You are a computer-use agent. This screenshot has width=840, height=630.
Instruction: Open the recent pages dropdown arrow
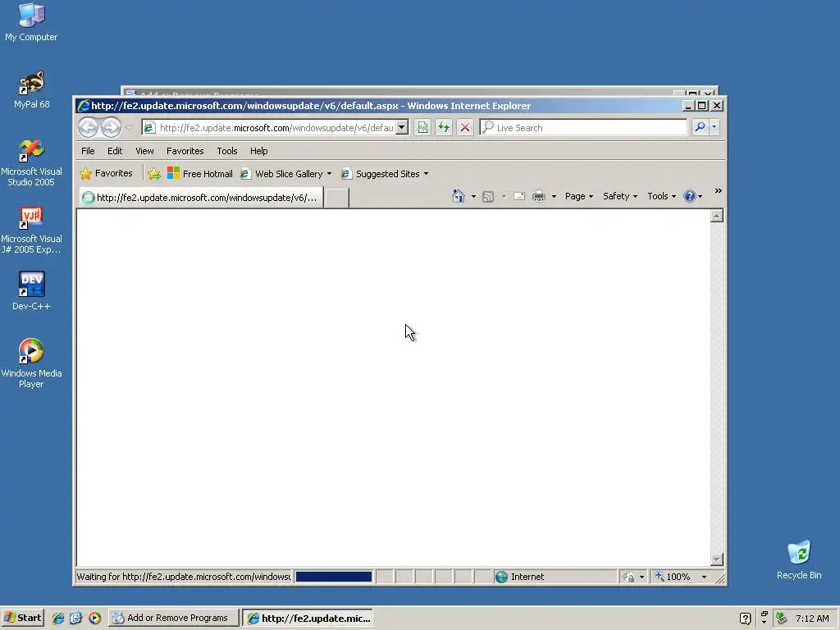tap(129, 127)
